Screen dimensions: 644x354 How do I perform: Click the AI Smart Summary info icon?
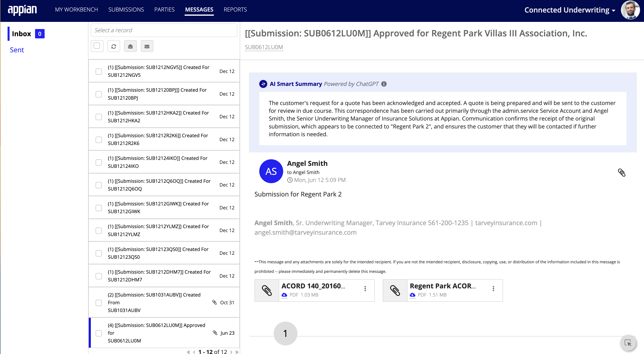click(384, 84)
